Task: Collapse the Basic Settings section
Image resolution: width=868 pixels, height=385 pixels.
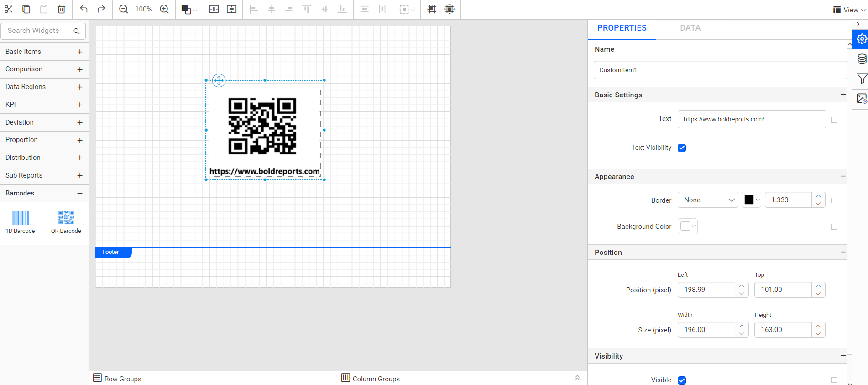Action: click(842, 95)
